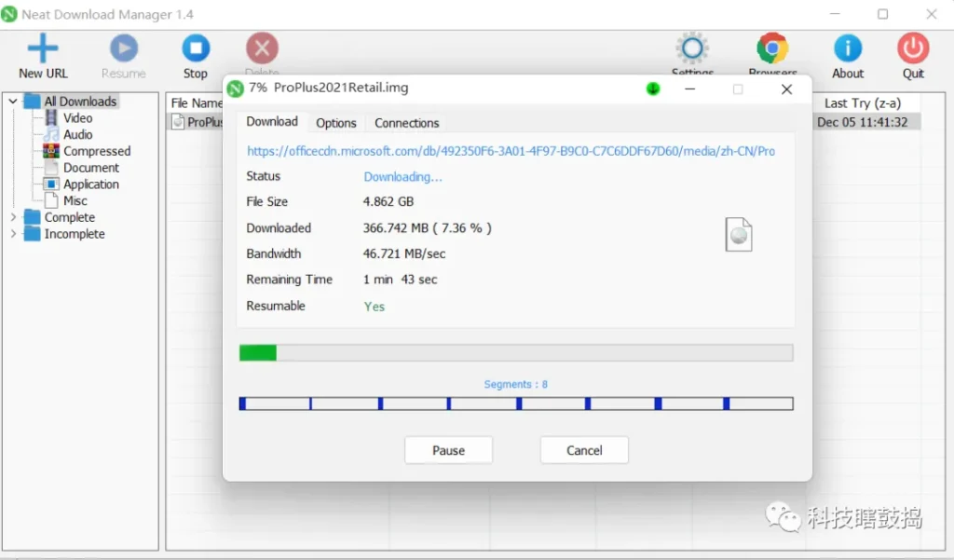Image resolution: width=954 pixels, height=560 pixels.
Task: Click the Audio category music icon
Action: (52, 134)
